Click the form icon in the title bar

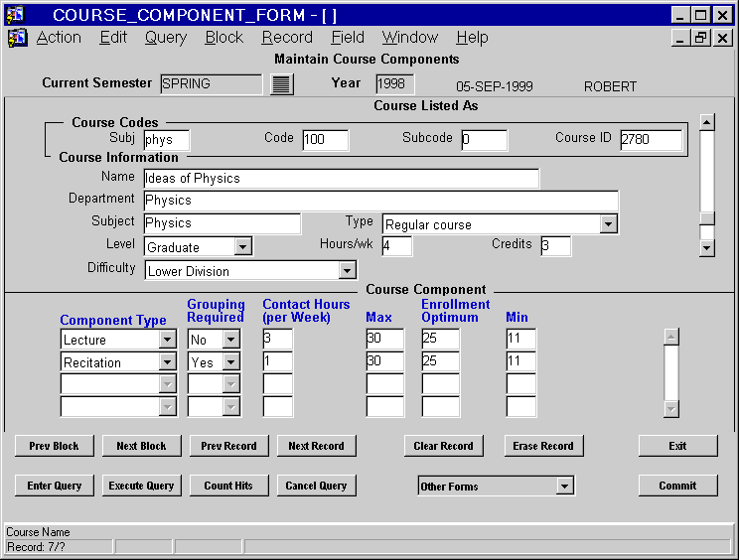pos(16,15)
